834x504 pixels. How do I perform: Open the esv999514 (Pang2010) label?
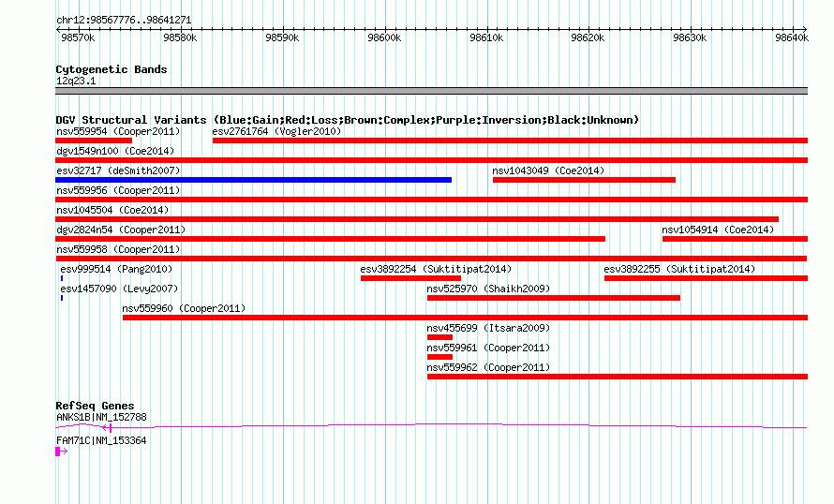click(x=116, y=269)
